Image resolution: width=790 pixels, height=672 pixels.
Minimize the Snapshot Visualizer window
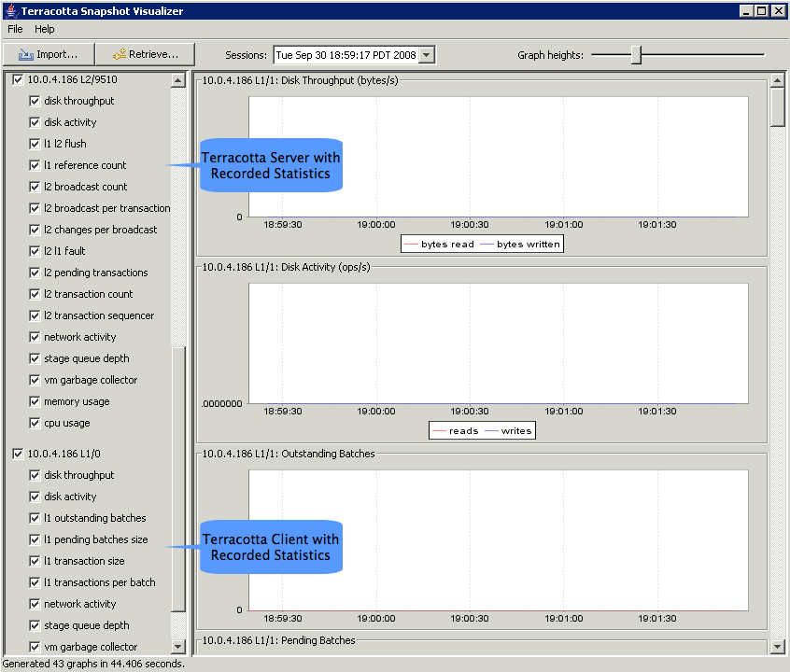747,10
